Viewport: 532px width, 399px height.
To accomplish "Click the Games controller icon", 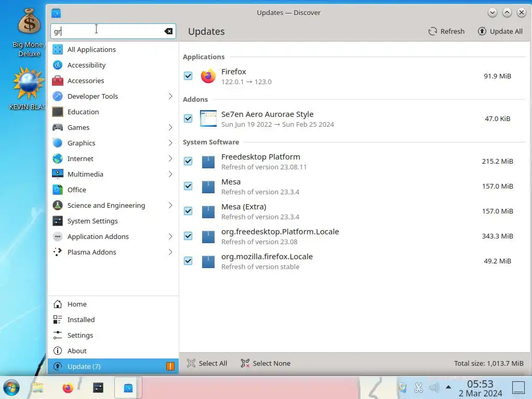I will pyautogui.click(x=58, y=128).
